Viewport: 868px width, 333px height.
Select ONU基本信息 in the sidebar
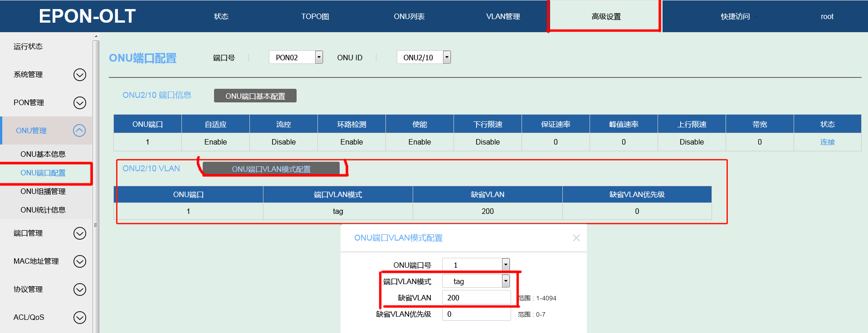pos(43,154)
